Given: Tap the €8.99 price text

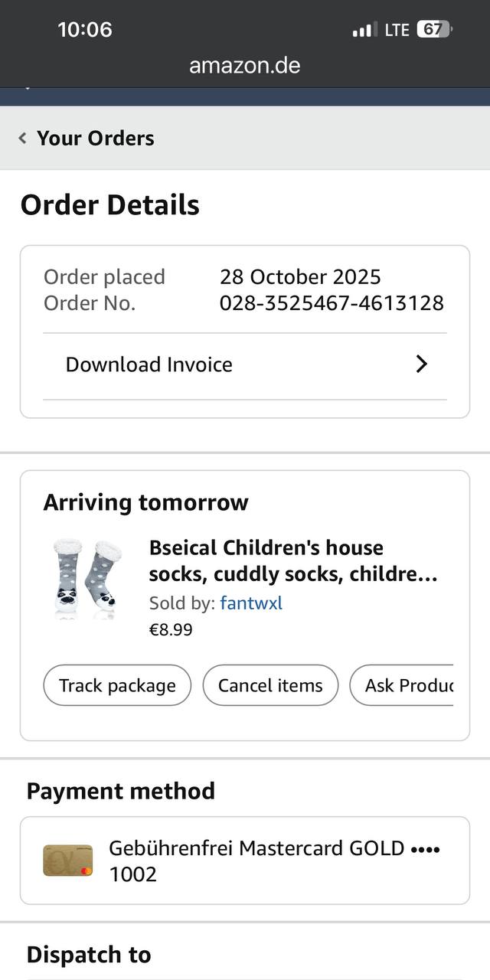Looking at the screenshot, I should coord(171,630).
